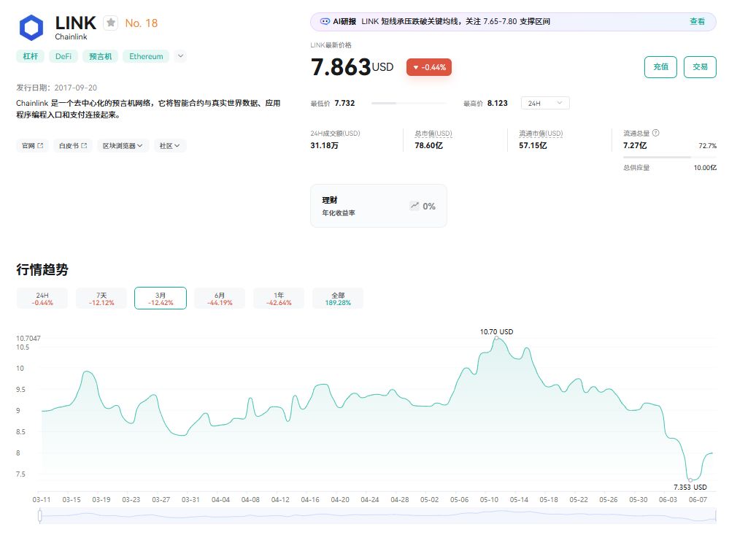756x543 pixels.
Task: Select the 24H trend tab
Action: point(42,299)
